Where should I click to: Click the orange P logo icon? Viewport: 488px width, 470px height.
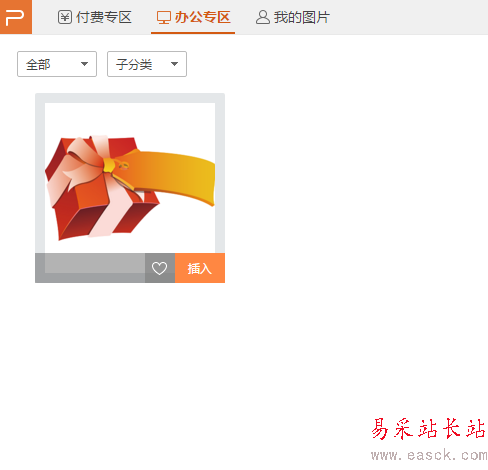16,17
